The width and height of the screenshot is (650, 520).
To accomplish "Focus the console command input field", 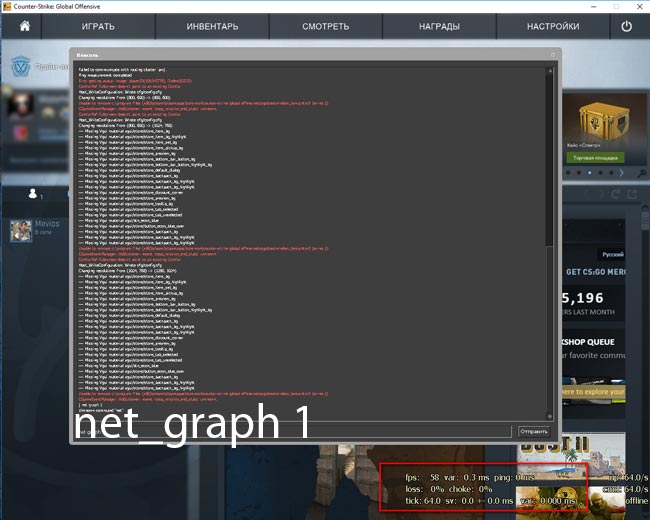I will [293, 432].
